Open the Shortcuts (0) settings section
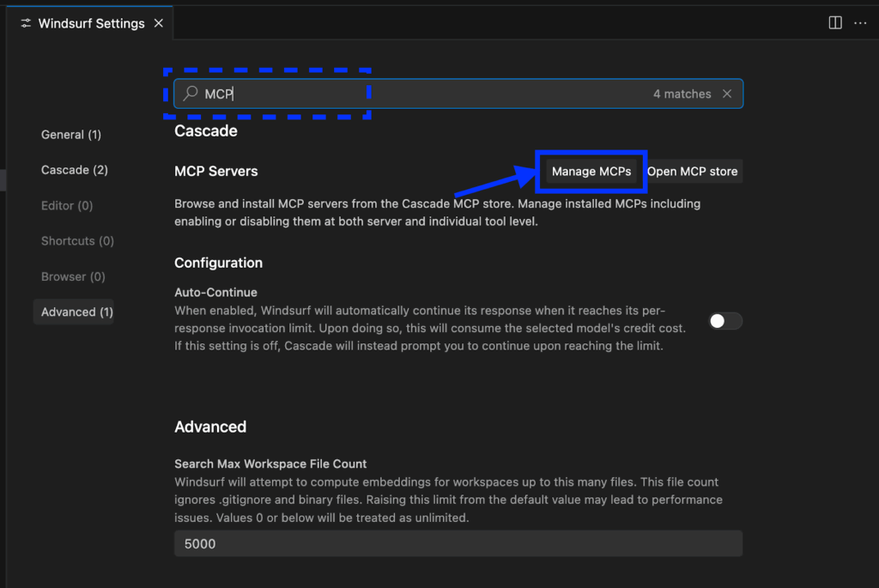Screen dimensions: 879x588 77,241
